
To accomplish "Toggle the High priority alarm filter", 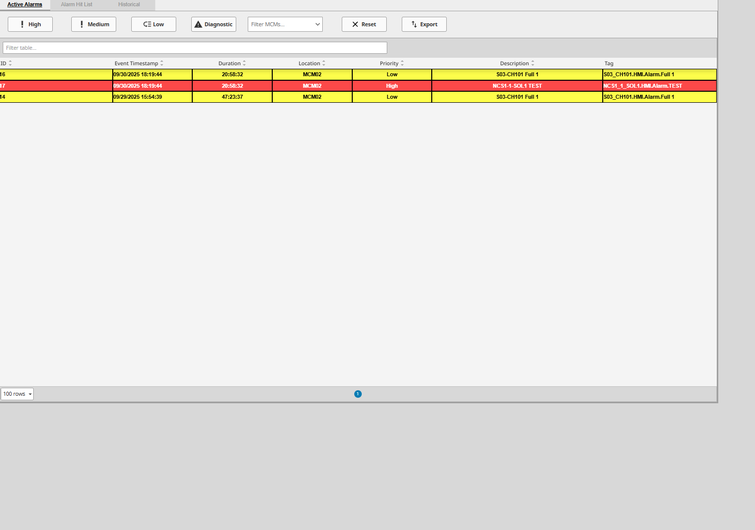I will pyautogui.click(x=30, y=24).
